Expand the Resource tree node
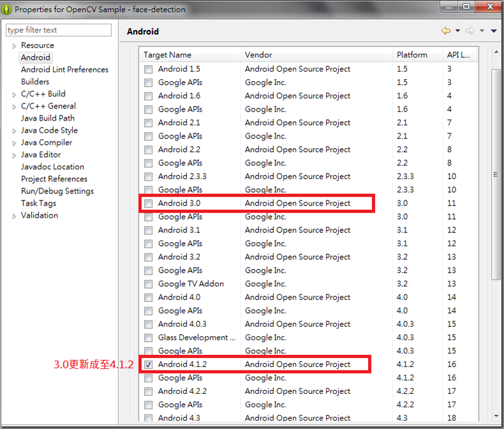The image size is (504, 429). click(x=14, y=46)
